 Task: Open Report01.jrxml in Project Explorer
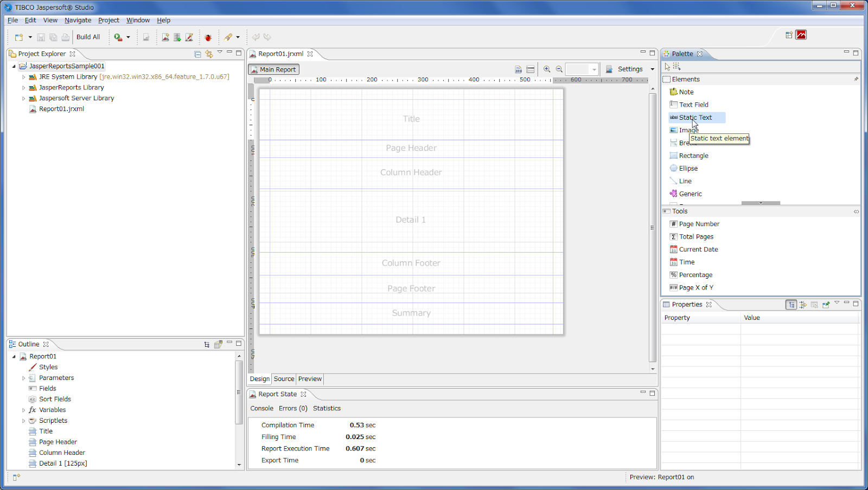(61, 109)
